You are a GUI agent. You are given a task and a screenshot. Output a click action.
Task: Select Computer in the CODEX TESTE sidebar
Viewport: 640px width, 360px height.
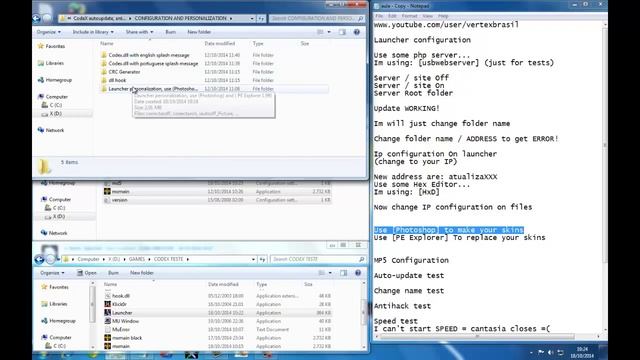coord(56,338)
